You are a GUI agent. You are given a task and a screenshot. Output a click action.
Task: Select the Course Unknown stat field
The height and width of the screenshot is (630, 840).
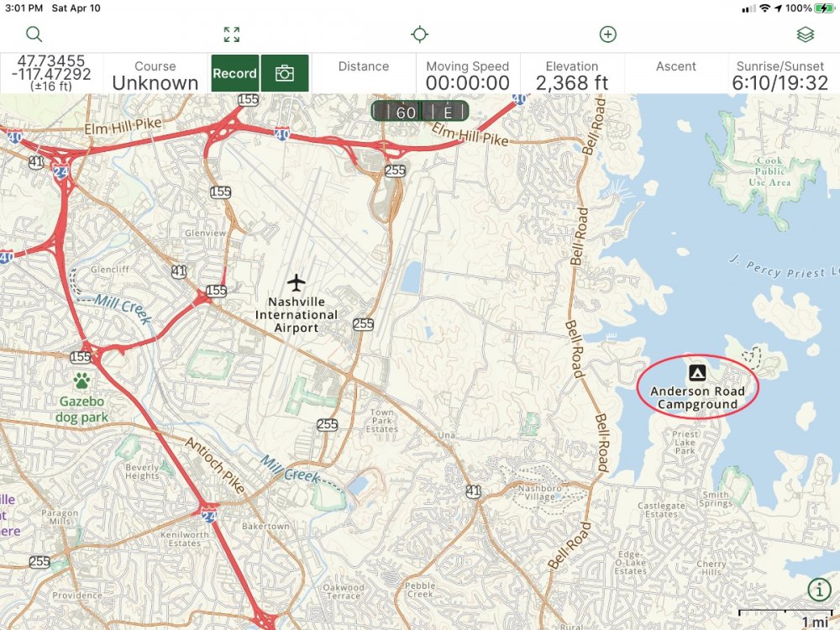click(155, 75)
